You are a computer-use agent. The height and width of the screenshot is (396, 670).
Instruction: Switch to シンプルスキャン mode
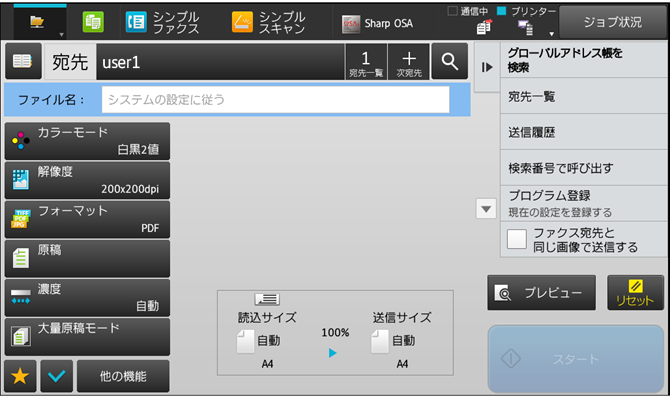[269, 22]
